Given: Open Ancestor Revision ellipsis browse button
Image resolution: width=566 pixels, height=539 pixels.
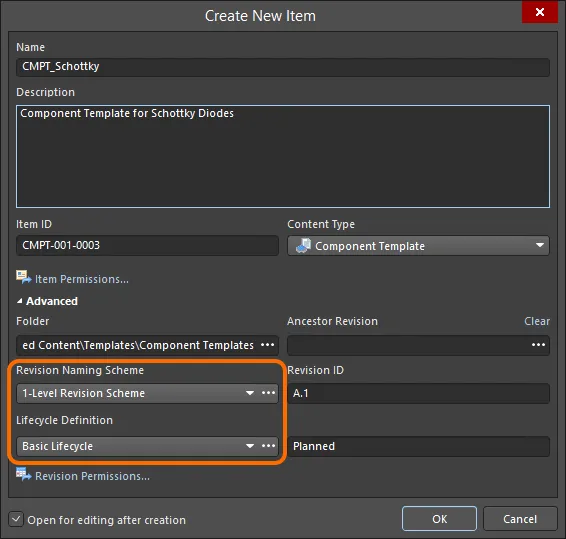Looking at the screenshot, I should 538,345.
